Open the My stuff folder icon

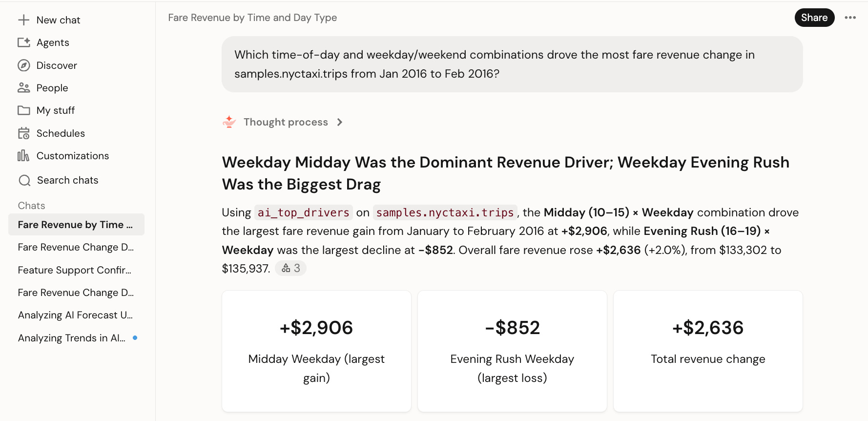click(x=24, y=110)
